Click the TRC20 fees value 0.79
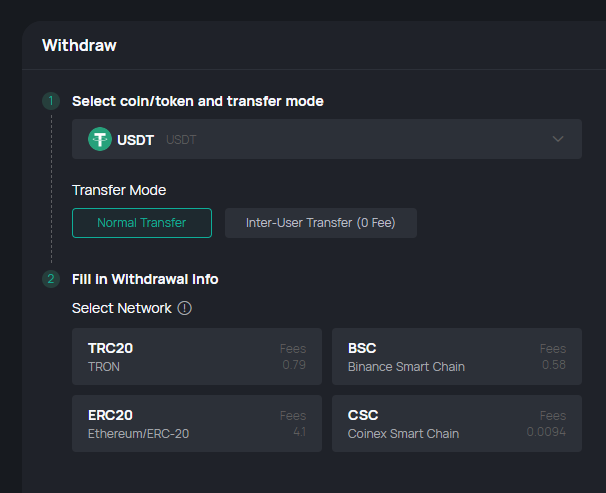The image size is (606, 493). tap(294, 365)
